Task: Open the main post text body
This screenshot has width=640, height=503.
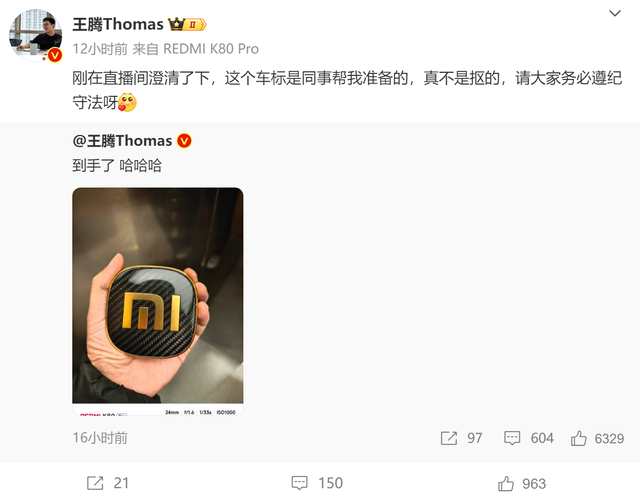Action: pyautogui.click(x=347, y=90)
